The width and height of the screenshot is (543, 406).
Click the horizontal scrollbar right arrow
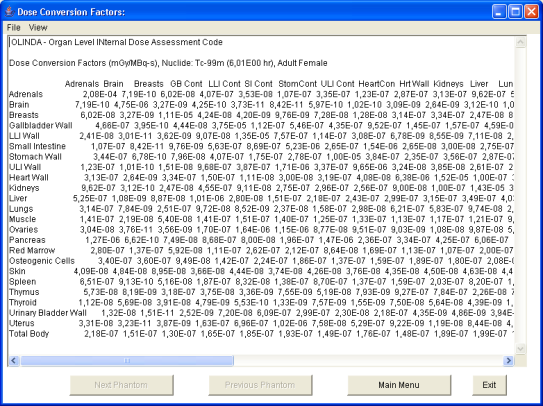click(508, 361)
